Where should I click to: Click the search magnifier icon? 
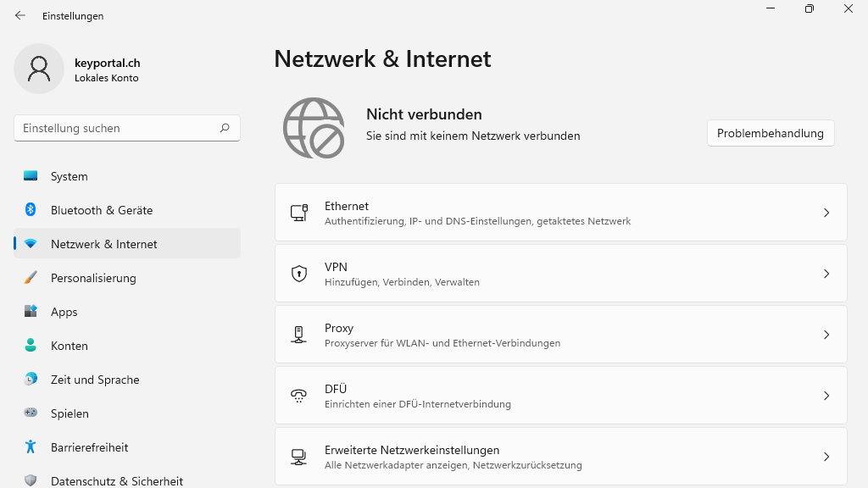click(x=225, y=128)
